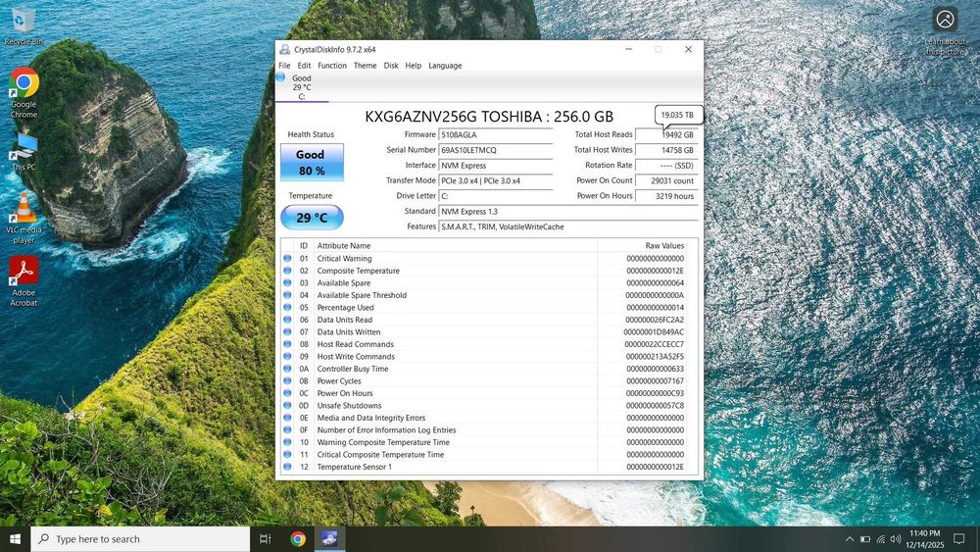
Task: Open the clock showing 11:40 PM
Action: [924, 539]
